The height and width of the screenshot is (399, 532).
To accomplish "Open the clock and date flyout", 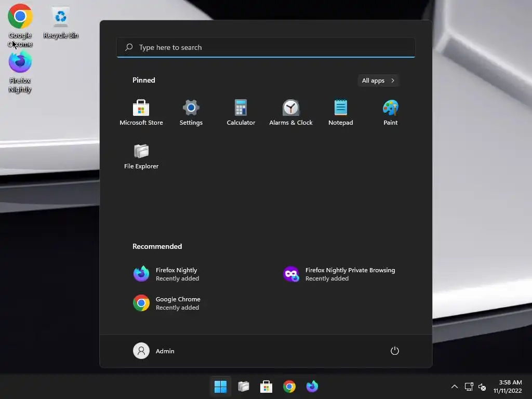I will [x=508, y=387].
